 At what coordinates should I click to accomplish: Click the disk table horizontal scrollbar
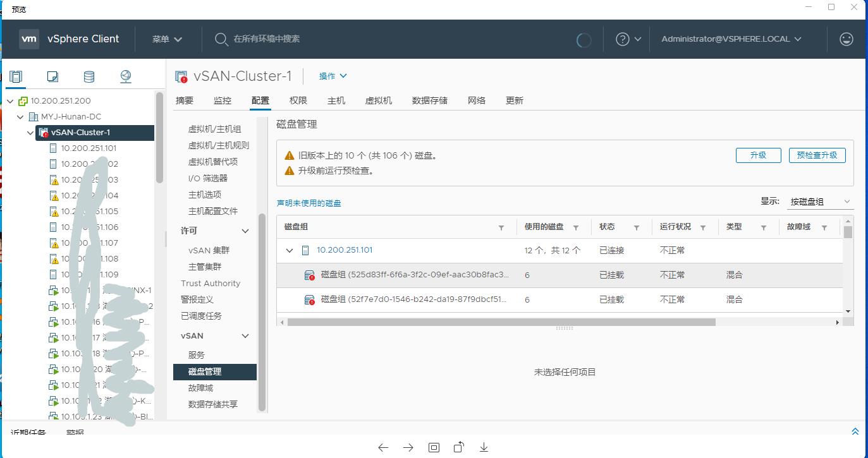pos(501,322)
